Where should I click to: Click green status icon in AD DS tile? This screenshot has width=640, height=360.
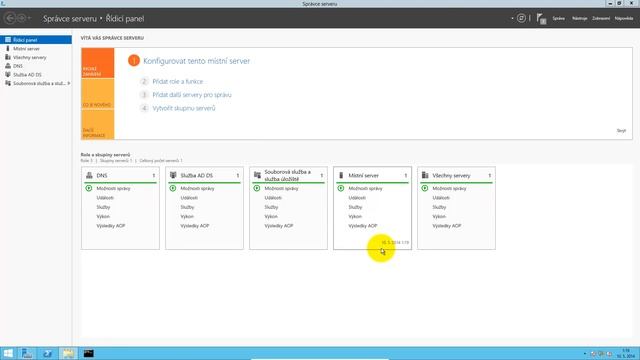[173, 188]
